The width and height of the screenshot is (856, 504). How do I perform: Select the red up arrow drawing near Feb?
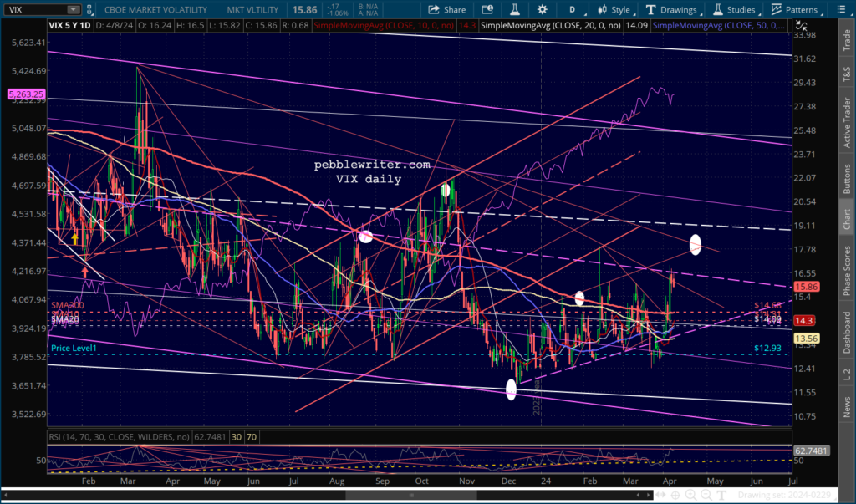pos(84,272)
